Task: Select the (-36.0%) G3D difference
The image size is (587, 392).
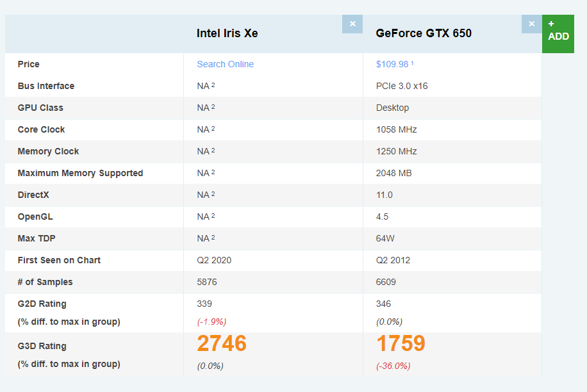Action: (393, 366)
